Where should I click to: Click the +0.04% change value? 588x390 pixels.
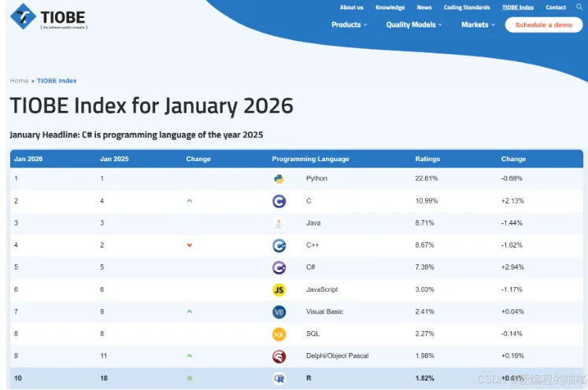pyautogui.click(x=512, y=311)
